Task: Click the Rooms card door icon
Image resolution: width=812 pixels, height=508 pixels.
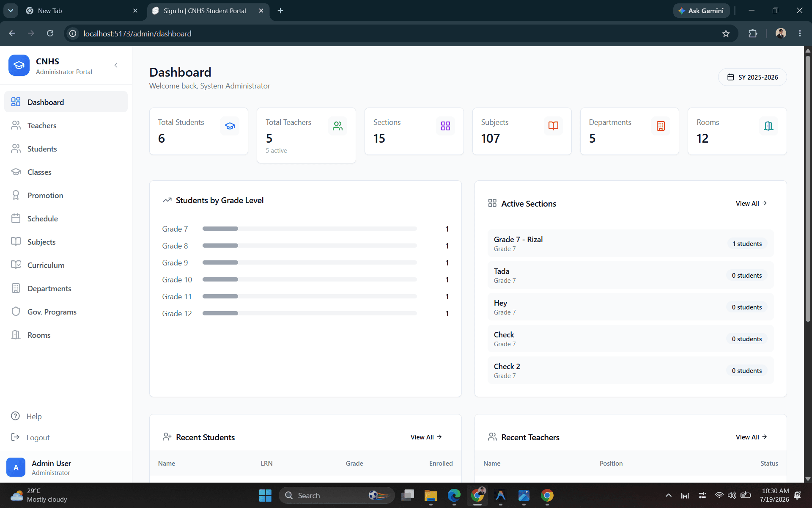Action: pyautogui.click(x=768, y=126)
